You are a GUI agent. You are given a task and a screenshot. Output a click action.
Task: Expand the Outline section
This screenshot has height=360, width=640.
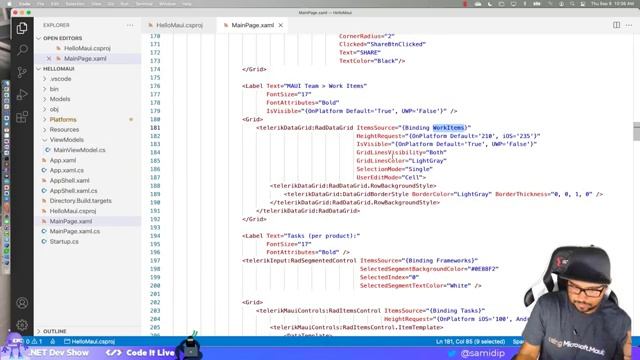[54, 331]
